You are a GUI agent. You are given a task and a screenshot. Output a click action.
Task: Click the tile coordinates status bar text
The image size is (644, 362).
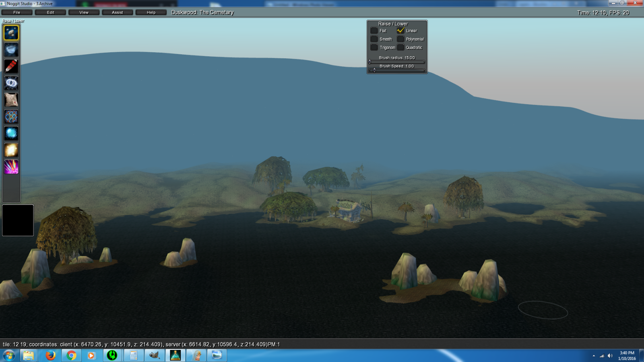(x=141, y=344)
